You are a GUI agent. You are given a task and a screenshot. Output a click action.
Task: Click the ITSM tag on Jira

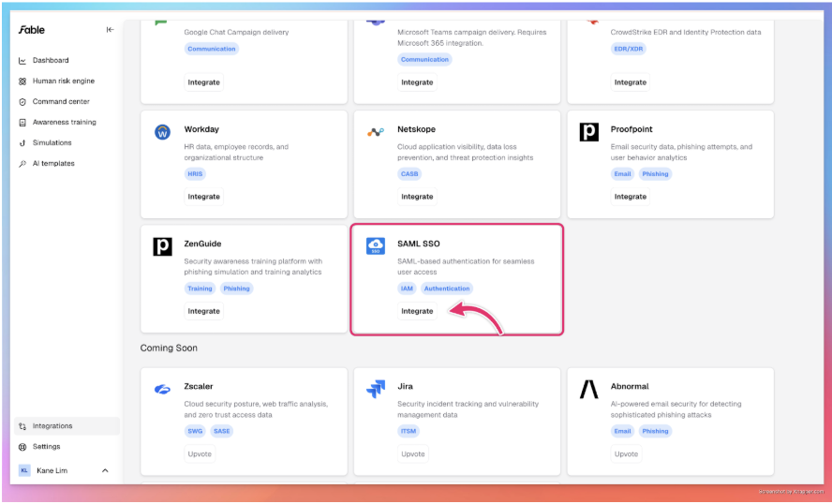pos(409,431)
